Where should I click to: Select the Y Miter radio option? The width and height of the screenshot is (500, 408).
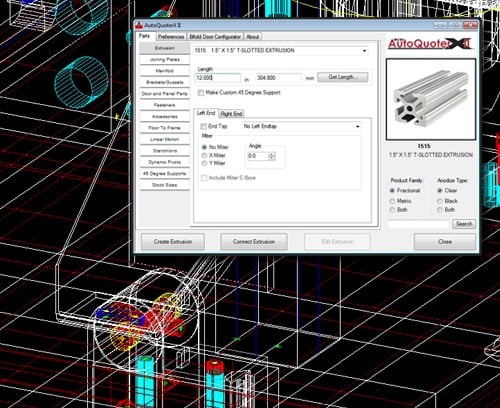[204, 163]
